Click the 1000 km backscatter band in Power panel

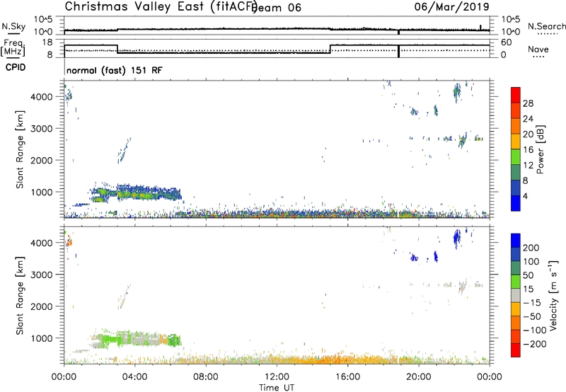[x=135, y=193]
